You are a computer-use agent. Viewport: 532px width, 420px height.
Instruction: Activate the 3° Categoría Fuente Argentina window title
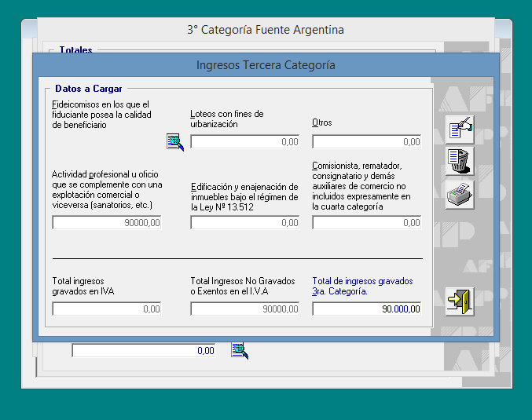tap(266, 30)
